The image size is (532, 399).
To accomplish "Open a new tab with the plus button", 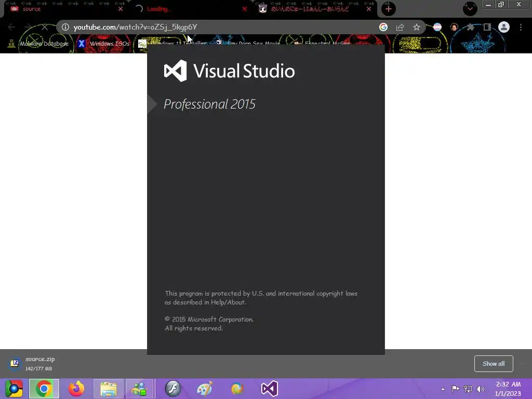I will point(389,9).
